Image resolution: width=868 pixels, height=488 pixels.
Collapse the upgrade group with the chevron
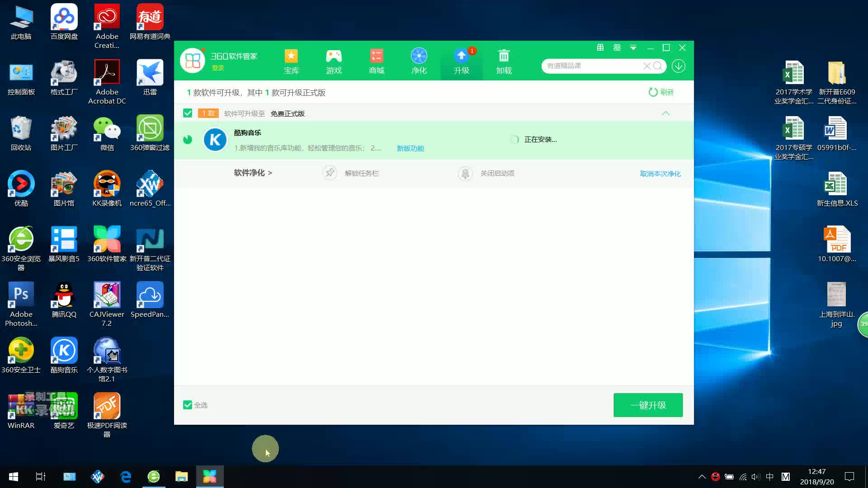[665, 113]
